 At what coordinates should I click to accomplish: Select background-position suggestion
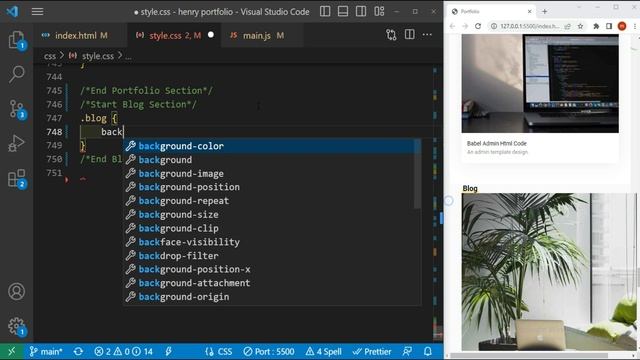point(269,187)
